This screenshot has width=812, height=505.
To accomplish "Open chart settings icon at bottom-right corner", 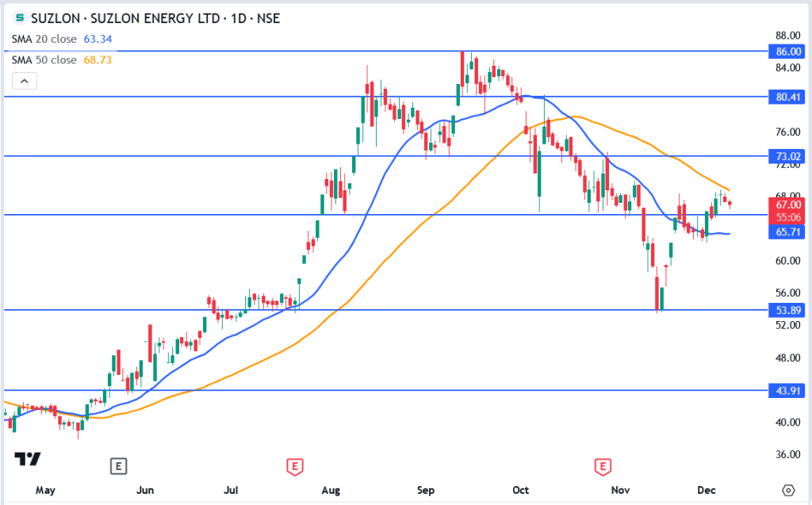I will [x=787, y=490].
